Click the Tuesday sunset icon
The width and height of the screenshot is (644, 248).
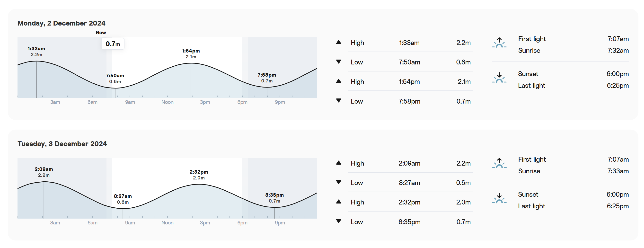[x=499, y=198]
